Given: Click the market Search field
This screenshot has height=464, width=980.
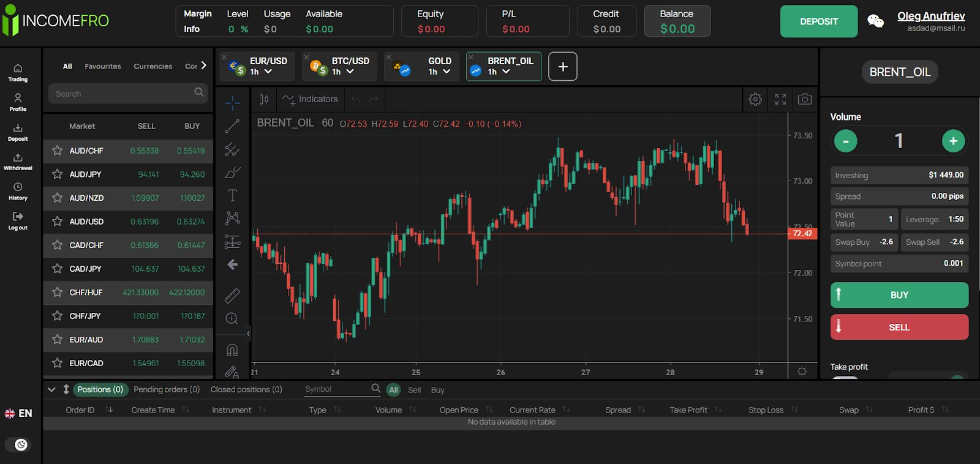Looking at the screenshot, I should (x=127, y=94).
